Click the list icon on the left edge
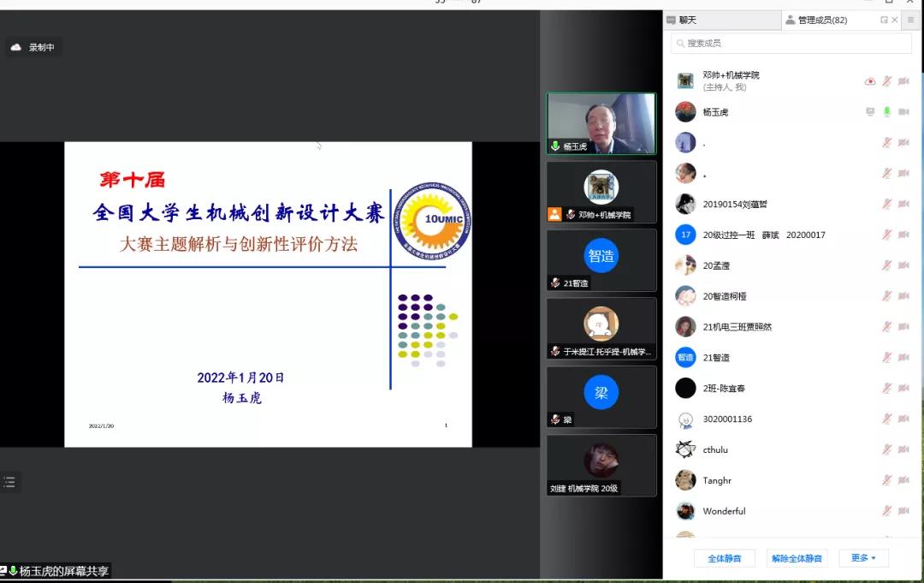Screen dimensions: 924x583 tap(9, 482)
